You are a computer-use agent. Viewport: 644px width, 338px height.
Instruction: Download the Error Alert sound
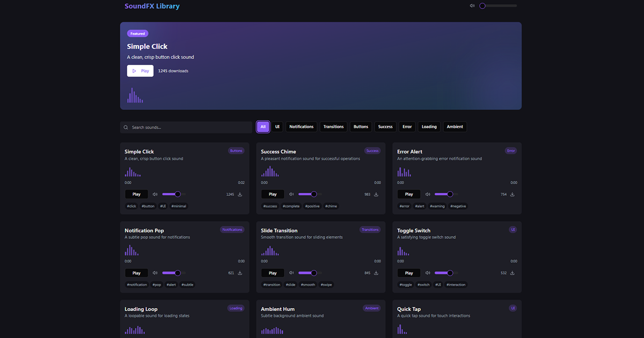(513, 194)
